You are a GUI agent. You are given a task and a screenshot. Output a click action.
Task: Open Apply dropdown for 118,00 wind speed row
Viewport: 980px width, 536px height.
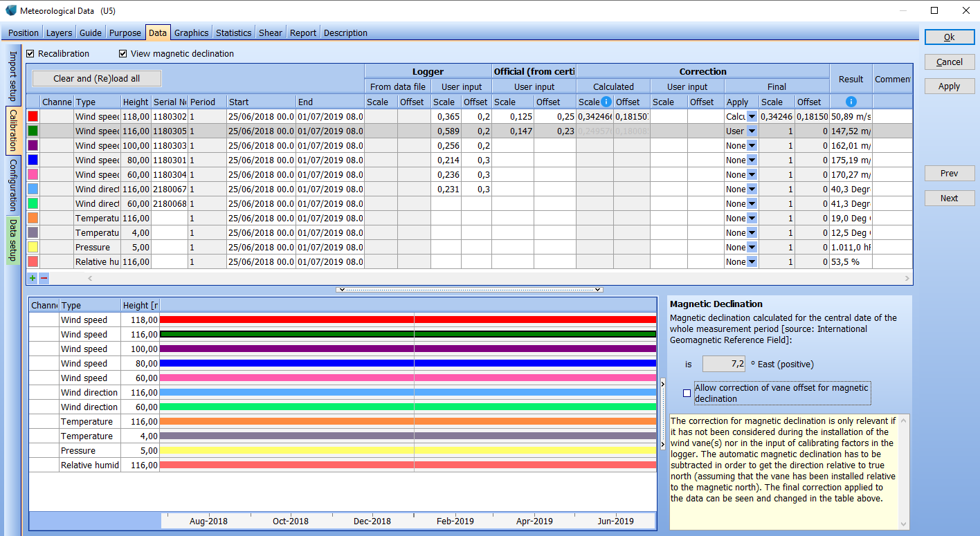click(x=752, y=117)
